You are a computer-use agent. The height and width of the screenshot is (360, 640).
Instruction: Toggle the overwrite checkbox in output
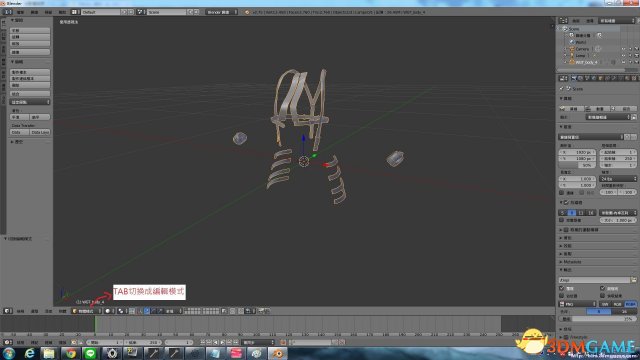[562, 288]
